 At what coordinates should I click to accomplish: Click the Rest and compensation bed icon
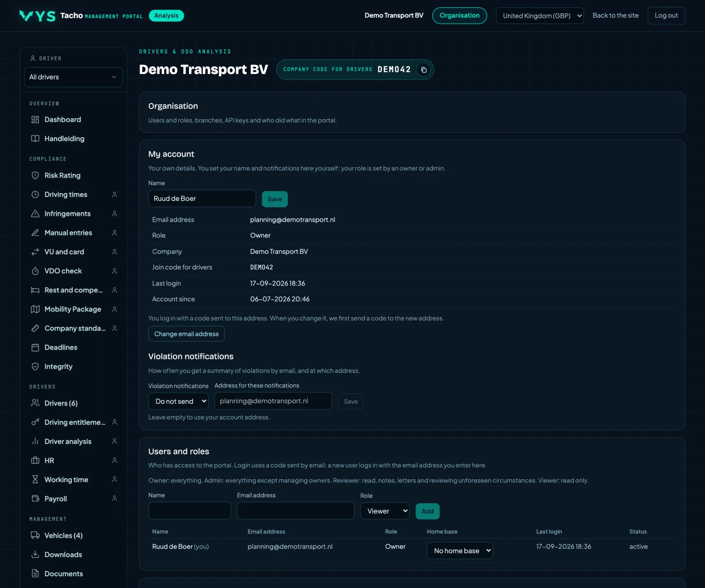(x=35, y=290)
